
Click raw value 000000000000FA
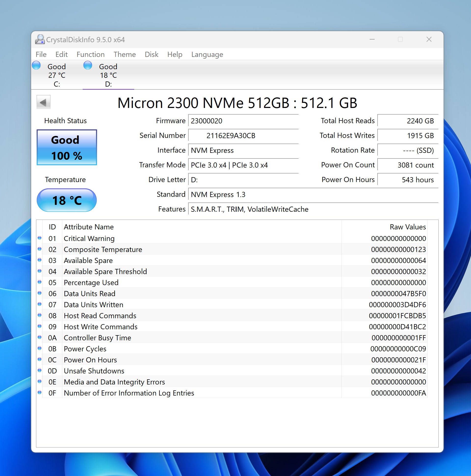tap(398, 393)
